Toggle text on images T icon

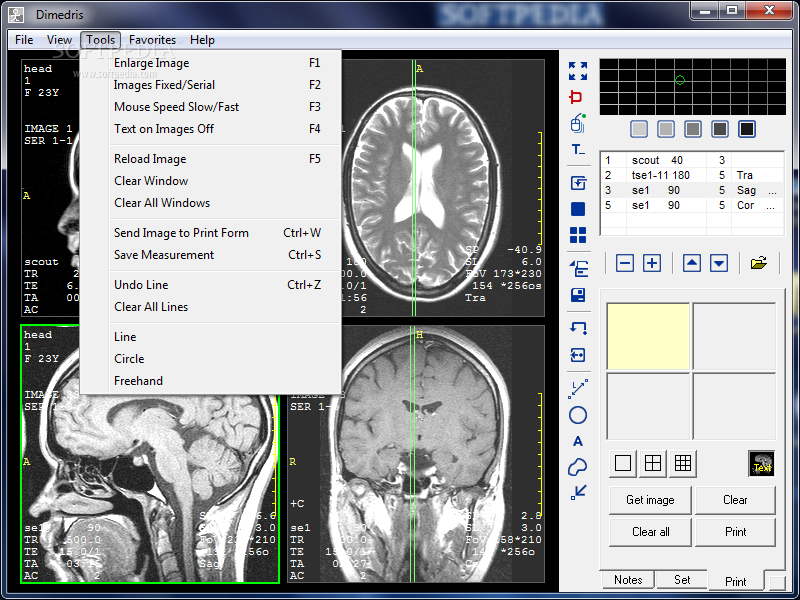[x=578, y=149]
